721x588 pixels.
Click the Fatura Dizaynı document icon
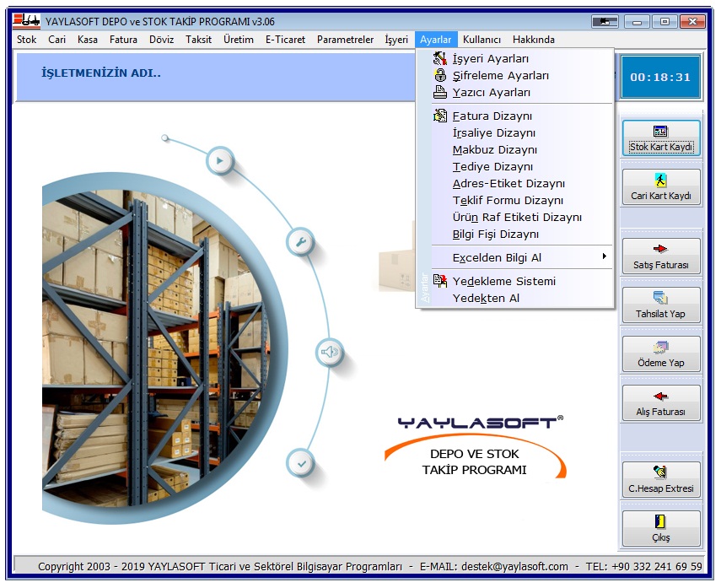coord(439,116)
